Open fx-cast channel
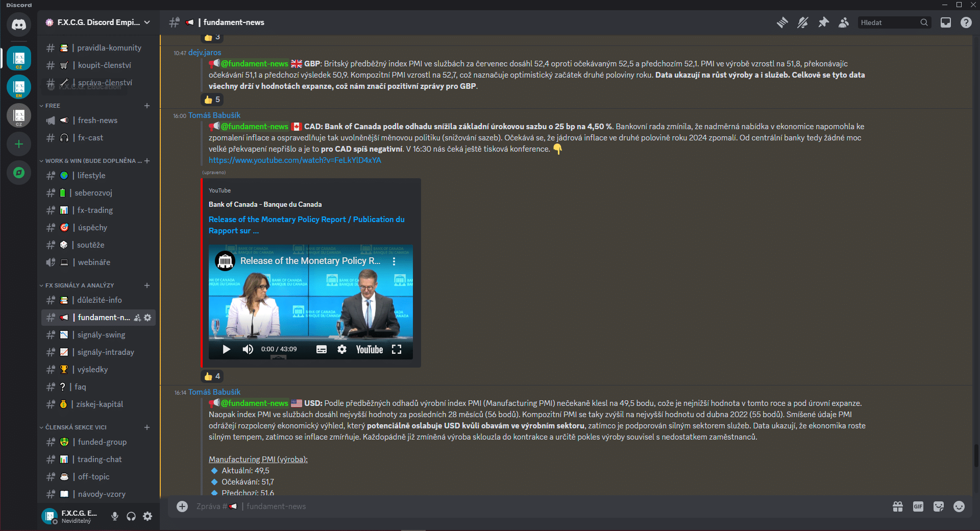The height and width of the screenshot is (531, 980). 99,138
